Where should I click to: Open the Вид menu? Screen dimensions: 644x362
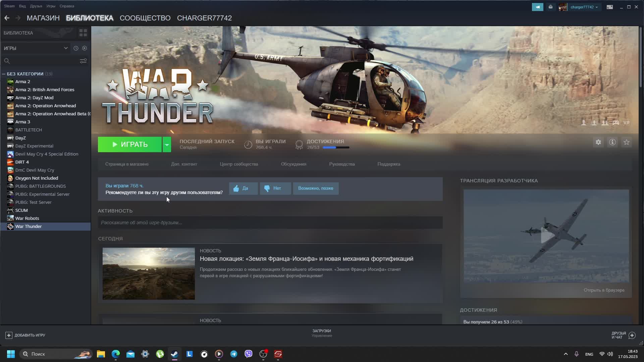click(x=22, y=6)
